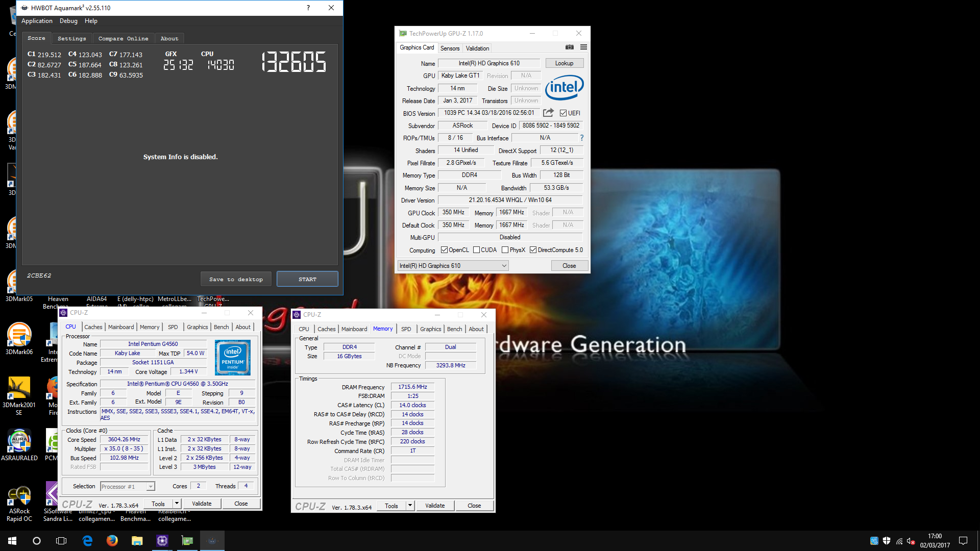Click the Windows Defender shield tray icon
The width and height of the screenshot is (980, 551).
pyautogui.click(x=887, y=541)
